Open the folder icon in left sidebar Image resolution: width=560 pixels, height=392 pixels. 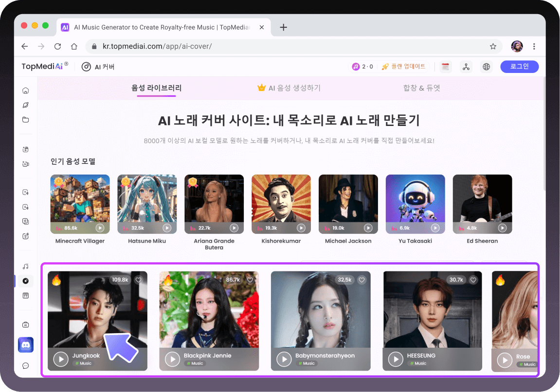coord(26,120)
